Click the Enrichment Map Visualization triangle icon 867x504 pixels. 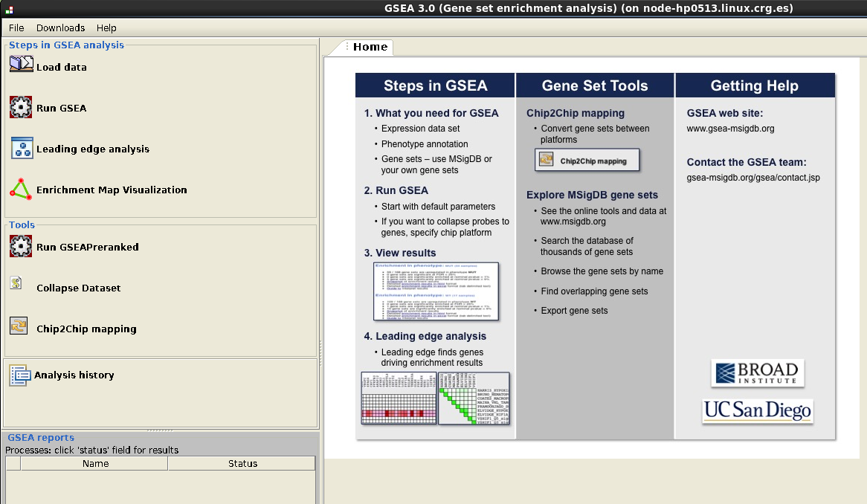(x=21, y=189)
